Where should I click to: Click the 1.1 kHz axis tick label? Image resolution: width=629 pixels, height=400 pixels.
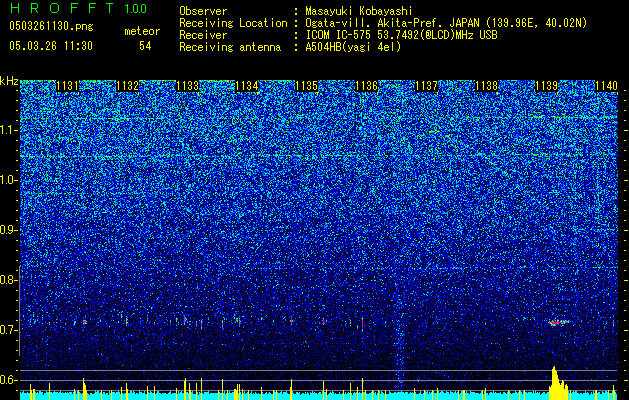tap(8, 130)
